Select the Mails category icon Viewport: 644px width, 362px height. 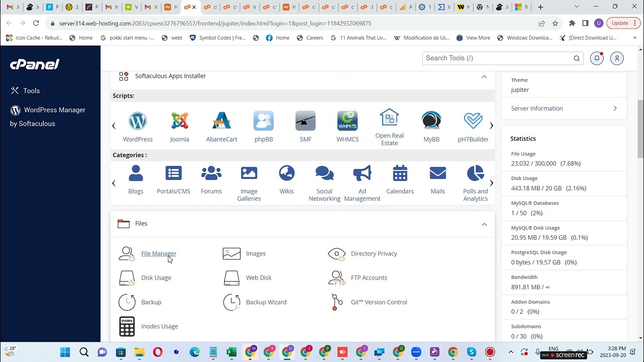click(x=438, y=173)
